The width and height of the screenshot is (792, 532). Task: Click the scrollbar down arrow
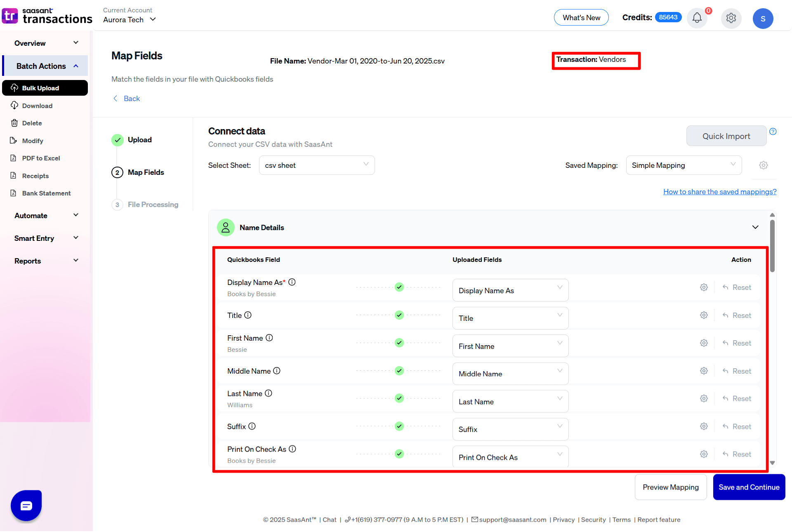pyautogui.click(x=772, y=463)
